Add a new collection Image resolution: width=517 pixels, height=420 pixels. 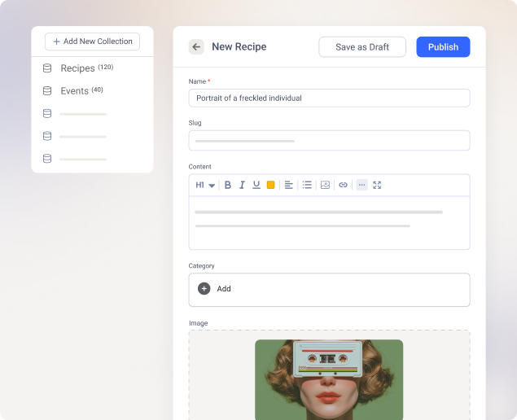tap(92, 42)
